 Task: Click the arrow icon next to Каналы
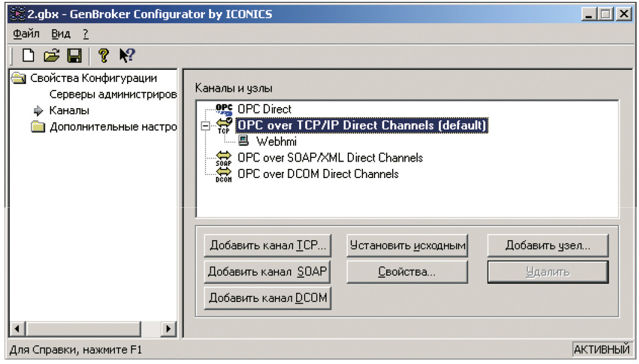tap(38, 111)
